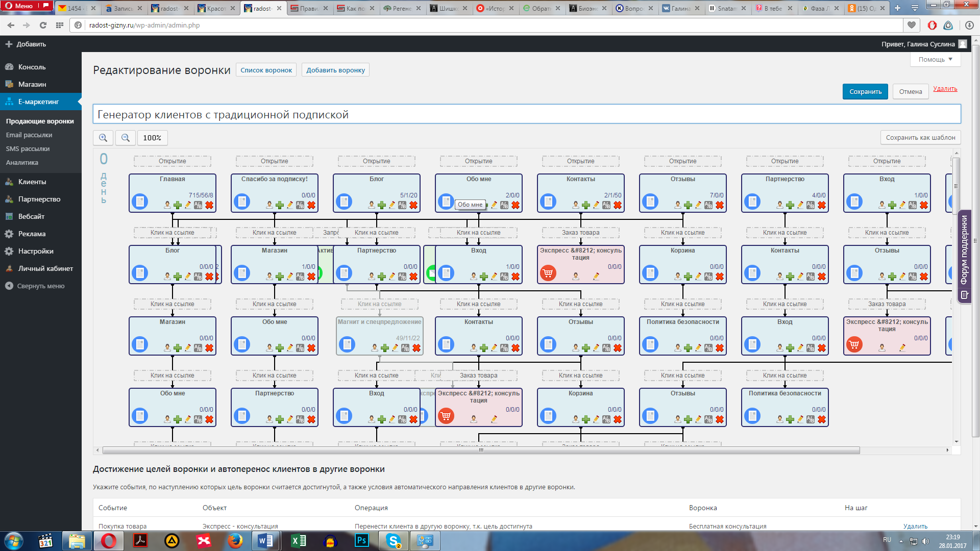The image size is (980, 551).
Task: Select Аналитика in the sidebar submenu
Action: pos(22,163)
